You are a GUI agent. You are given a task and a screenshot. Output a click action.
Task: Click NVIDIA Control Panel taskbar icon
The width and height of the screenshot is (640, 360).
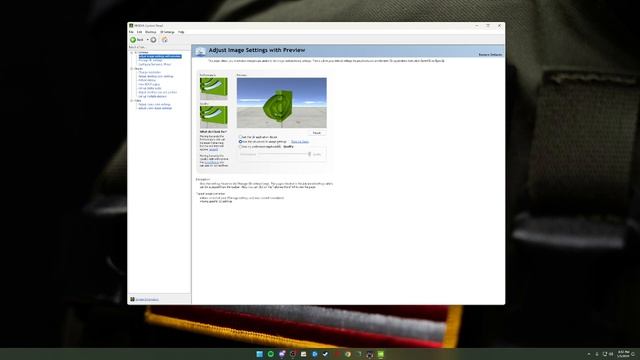pos(381,354)
